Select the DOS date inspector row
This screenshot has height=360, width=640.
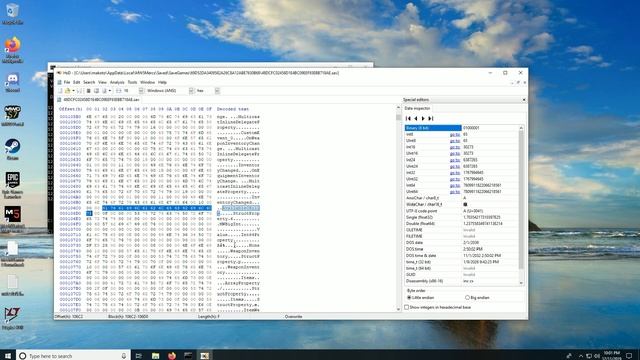coord(462,243)
